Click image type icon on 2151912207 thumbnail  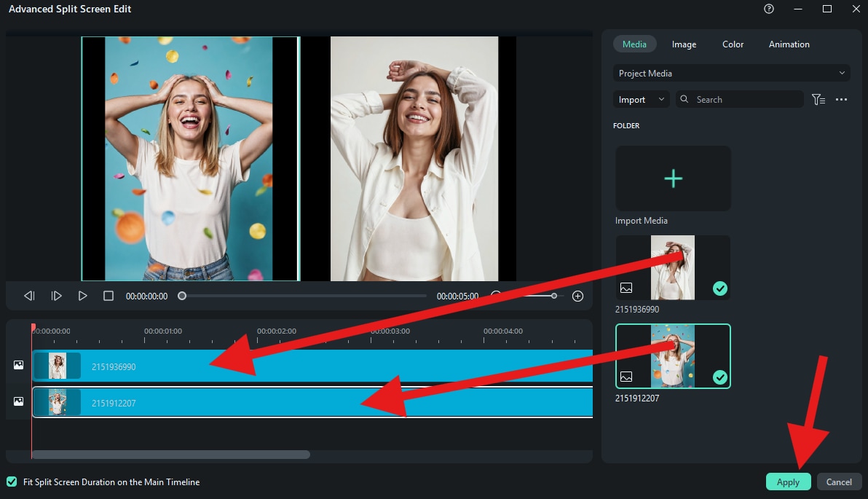click(x=626, y=377)
